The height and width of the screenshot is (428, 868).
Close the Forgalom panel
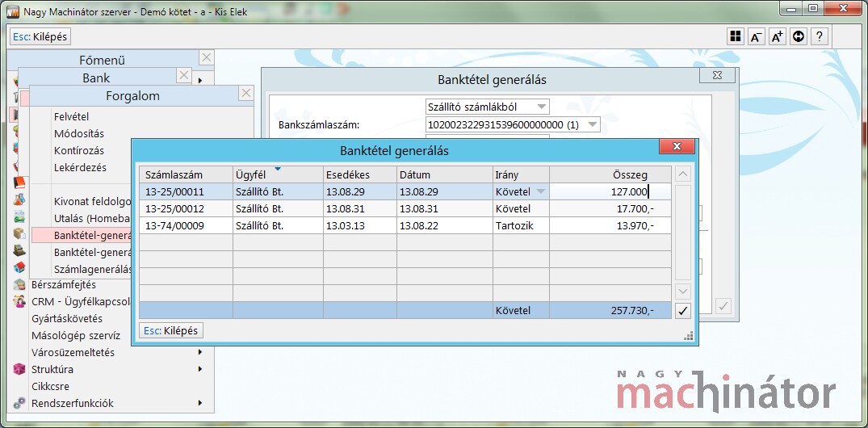246,93
